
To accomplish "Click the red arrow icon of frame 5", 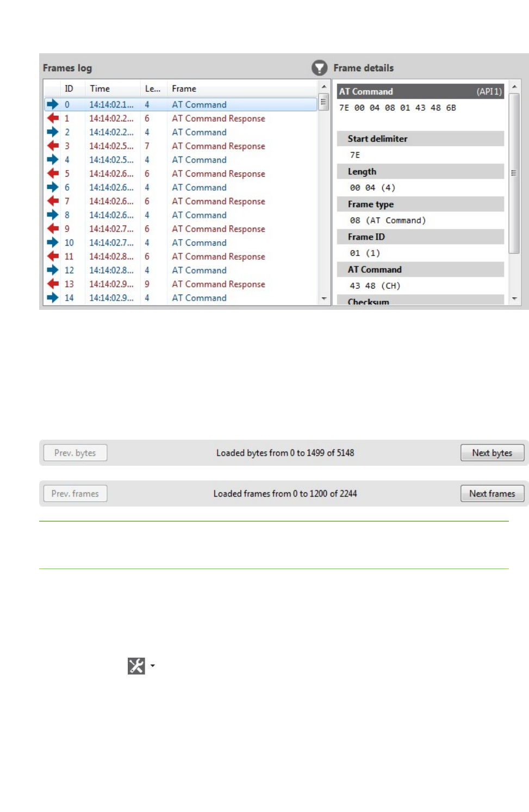I will tap(53, 173).
